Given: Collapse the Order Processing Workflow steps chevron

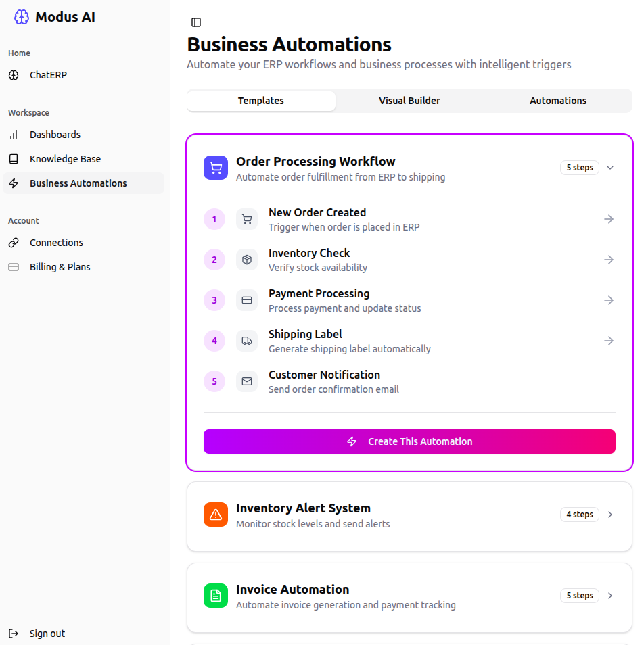Looking at the screenshot, I should pos(610,167).
